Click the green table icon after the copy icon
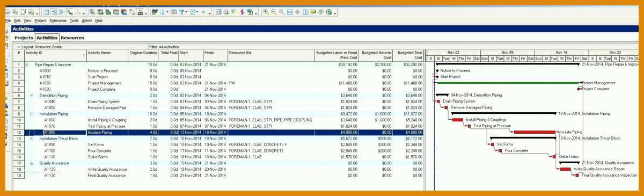644x196 pixels. pos(100,11)
